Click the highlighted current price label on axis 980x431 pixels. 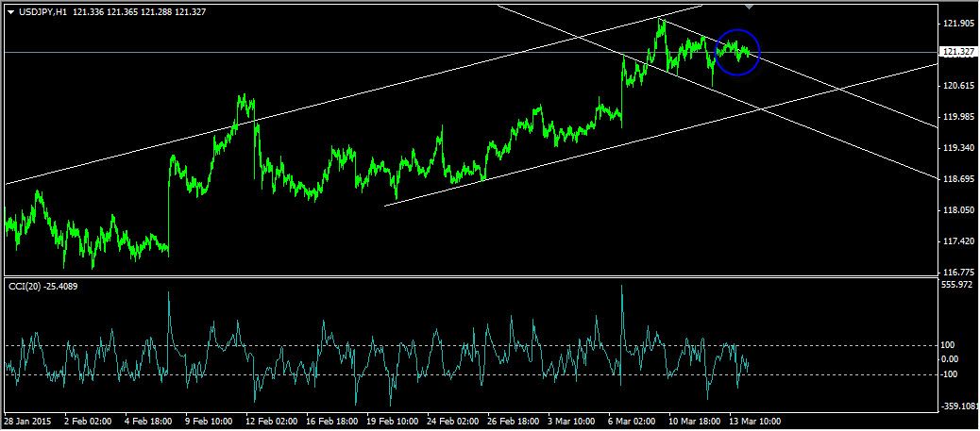pyautogui.click(x=958, y=52)
